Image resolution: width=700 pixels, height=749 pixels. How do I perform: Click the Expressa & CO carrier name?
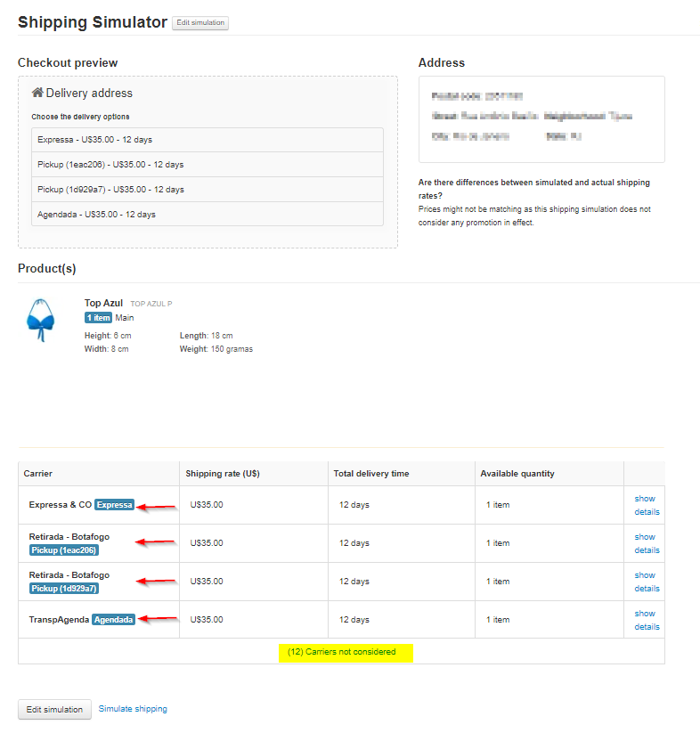61,504
